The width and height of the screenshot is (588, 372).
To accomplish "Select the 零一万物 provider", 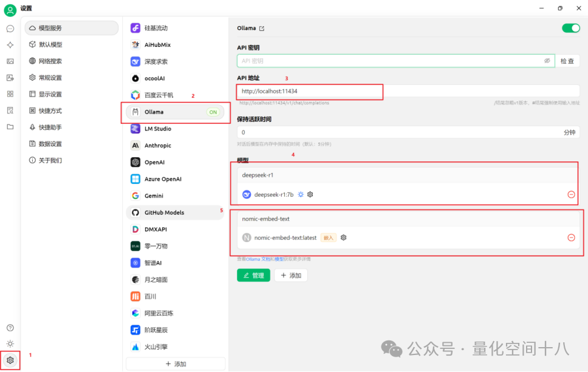I will click(175, 246).
